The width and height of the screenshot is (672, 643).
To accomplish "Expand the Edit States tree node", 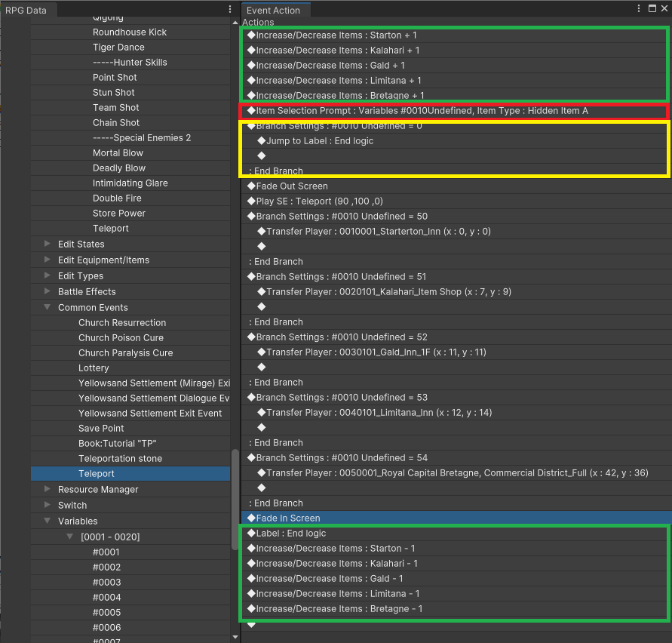I will [x=48, y=244].
